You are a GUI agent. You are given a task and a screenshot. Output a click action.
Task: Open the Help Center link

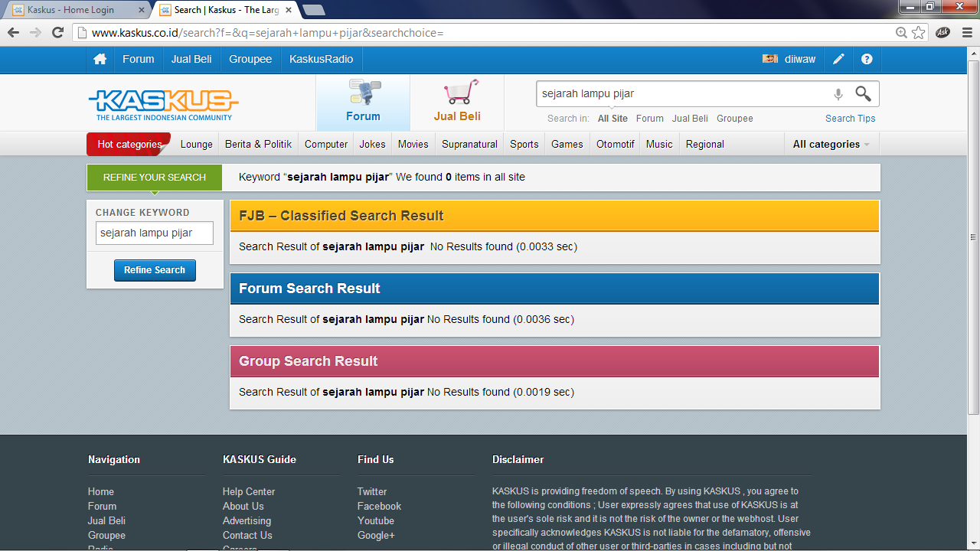pyautogui.click(x=249, y=492)
